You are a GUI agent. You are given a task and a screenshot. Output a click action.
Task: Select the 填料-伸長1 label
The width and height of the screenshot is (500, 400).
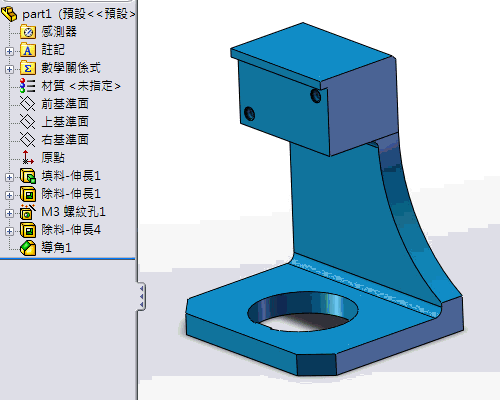coord(71,176)
